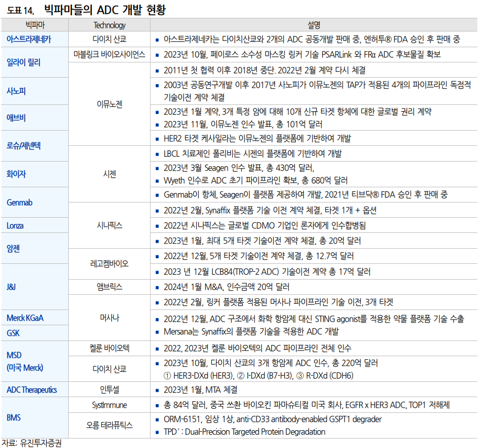Click the '최대 5개 타겟, 총 20억 달러' line
The height and width of the screenshot is (448, 481).
(x=262, y=241)
